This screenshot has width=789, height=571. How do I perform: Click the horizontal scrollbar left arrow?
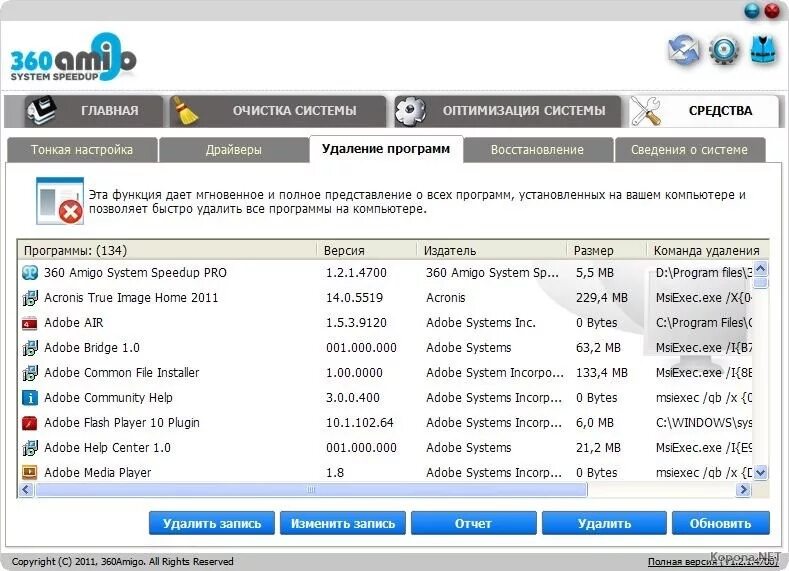point(27,489)
